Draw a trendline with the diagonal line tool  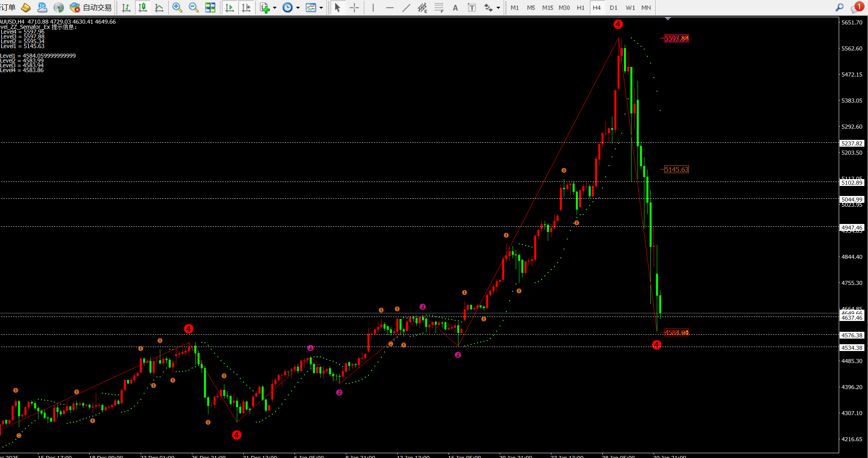(406, 8)
